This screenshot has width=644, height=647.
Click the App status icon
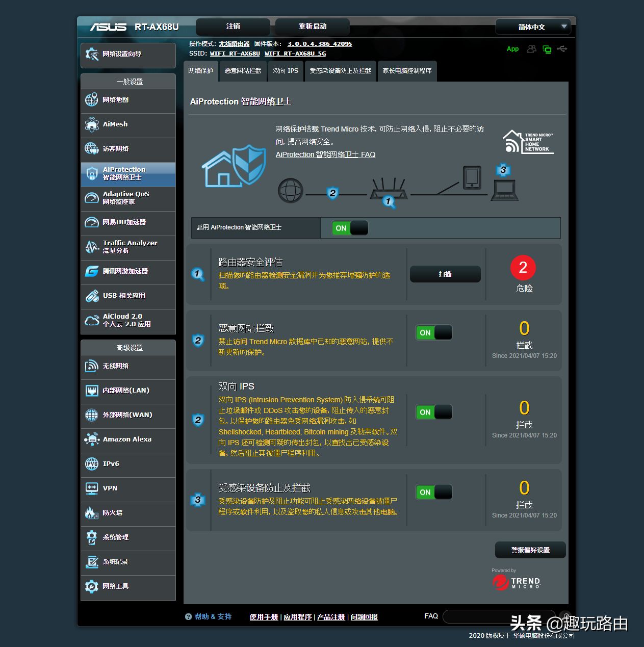(512, 49)
